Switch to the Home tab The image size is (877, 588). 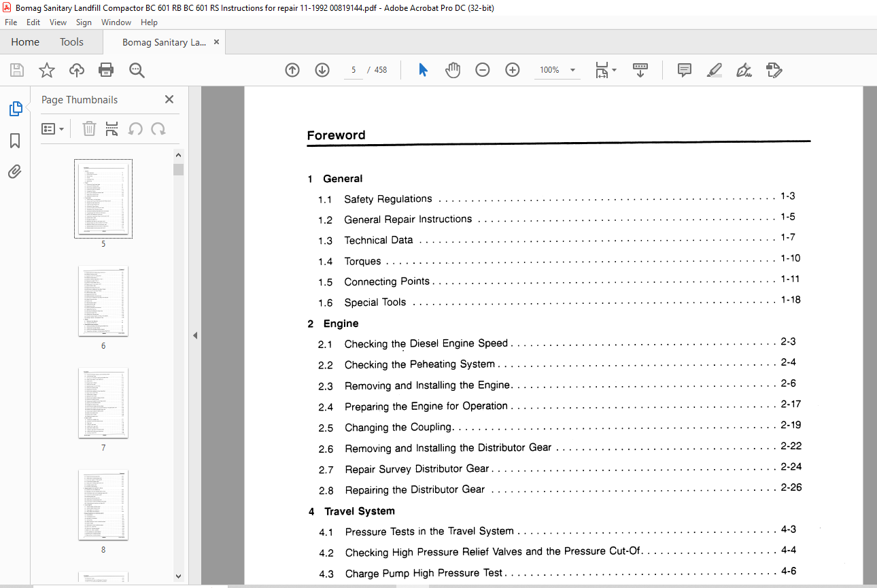[x=25, y=42]
